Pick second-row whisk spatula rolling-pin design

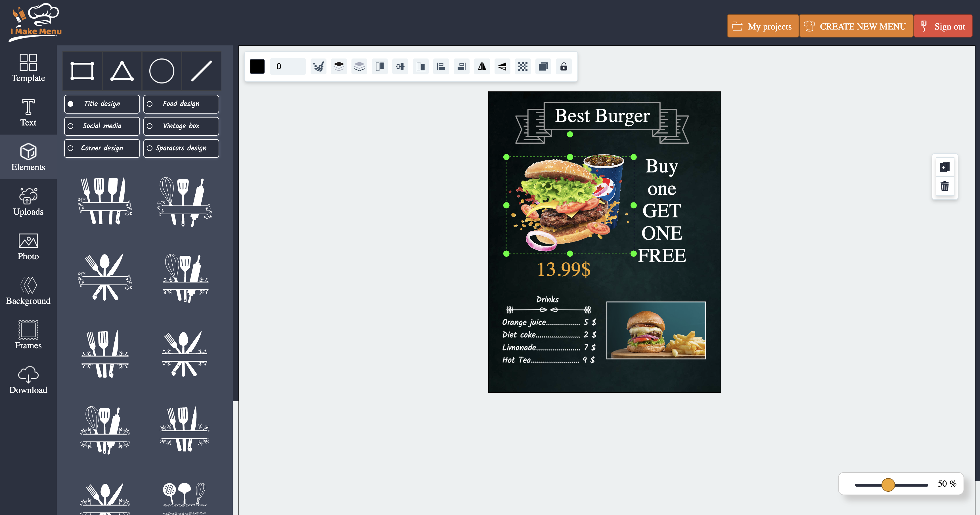[185, 278]
